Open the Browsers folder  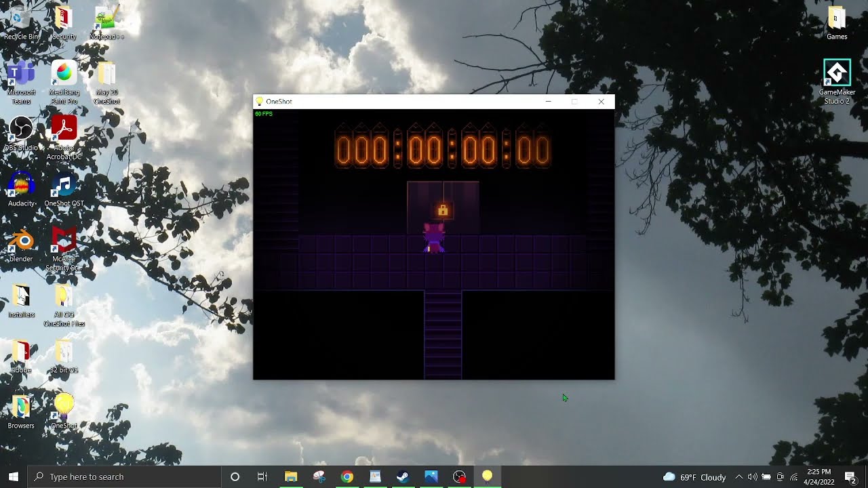21,411
